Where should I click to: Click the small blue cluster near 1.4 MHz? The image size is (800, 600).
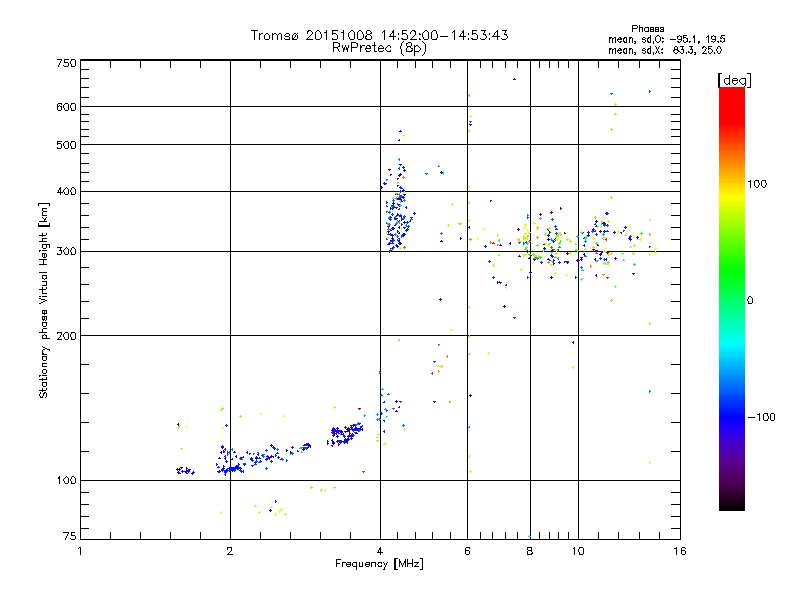[185, 470]
